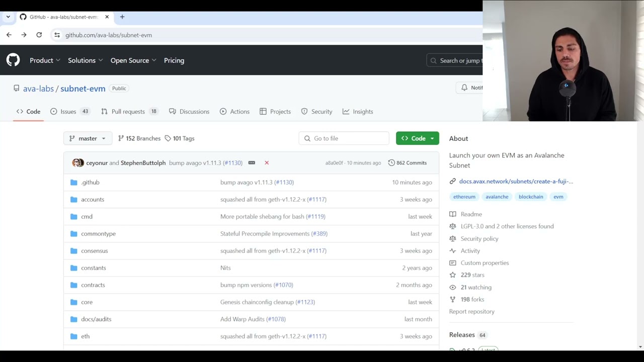Open the docs/audits folder

point(96,319)
